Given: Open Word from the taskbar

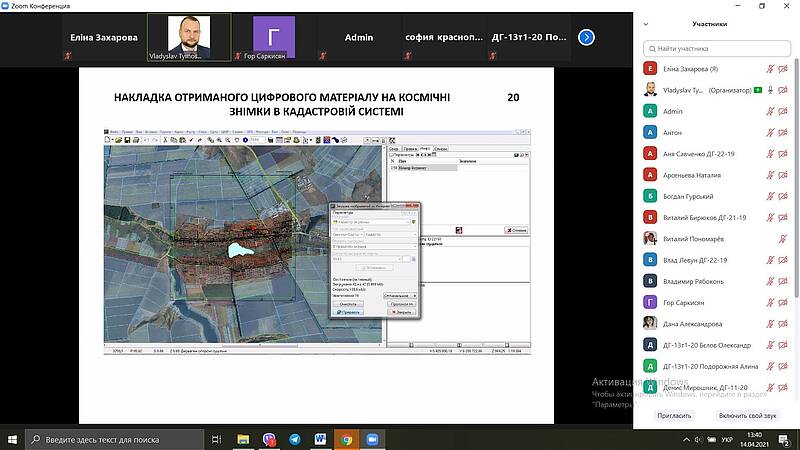Looking at the screenshot, I should pos(320,439).
